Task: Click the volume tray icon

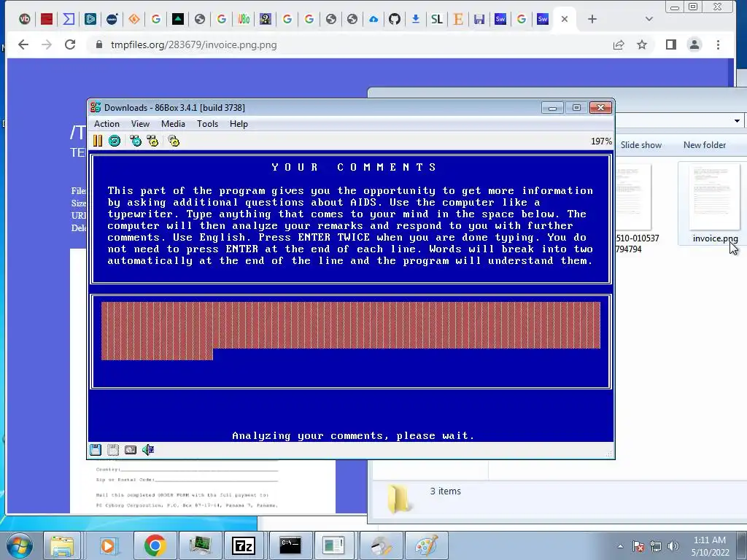Action: (673, 546)
